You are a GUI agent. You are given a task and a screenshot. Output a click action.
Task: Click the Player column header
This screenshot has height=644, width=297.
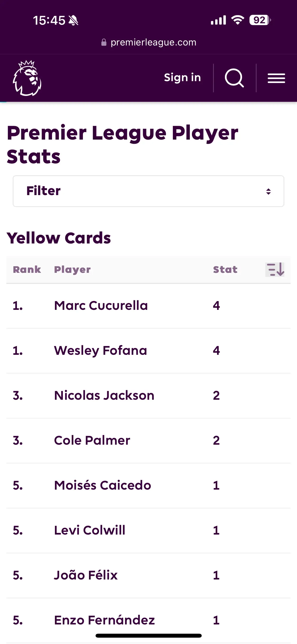coord(72,270)
